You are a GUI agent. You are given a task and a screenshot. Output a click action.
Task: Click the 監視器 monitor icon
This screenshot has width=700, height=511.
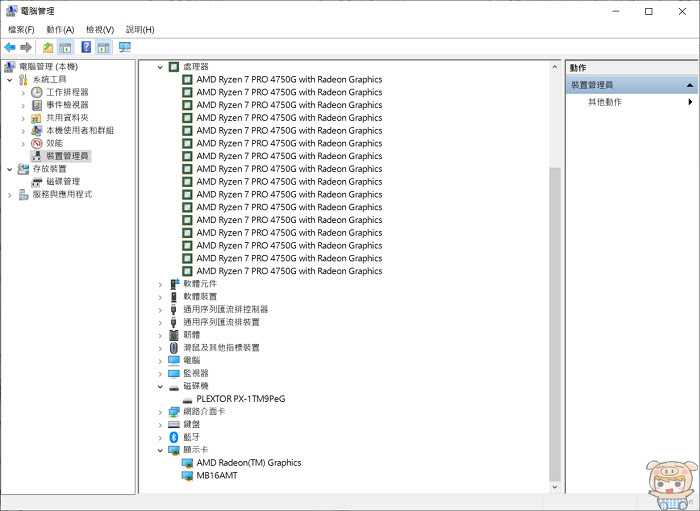tap(174, 374)
